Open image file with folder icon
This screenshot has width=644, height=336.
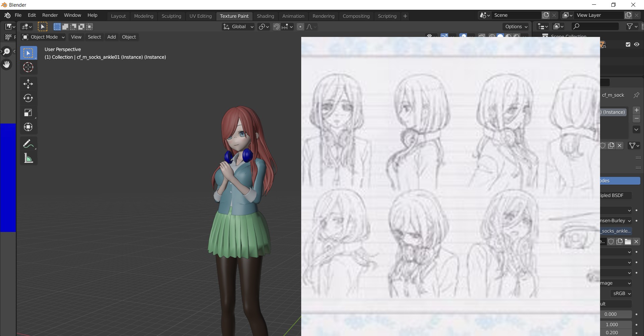(x=628, y=241)
